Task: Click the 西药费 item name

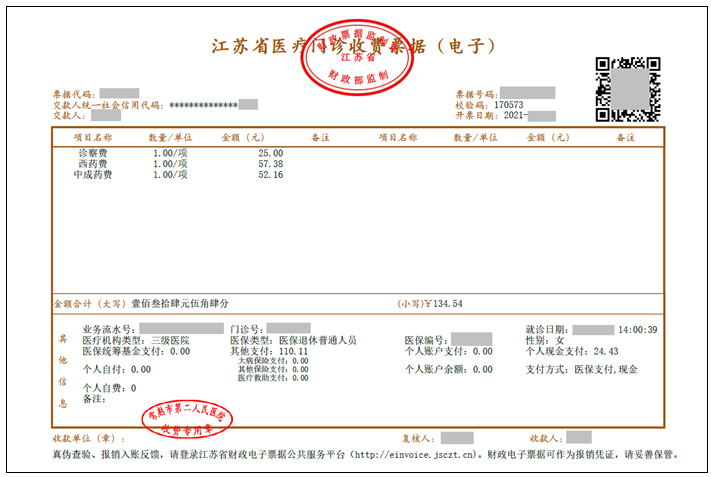Action: [93, 164]
